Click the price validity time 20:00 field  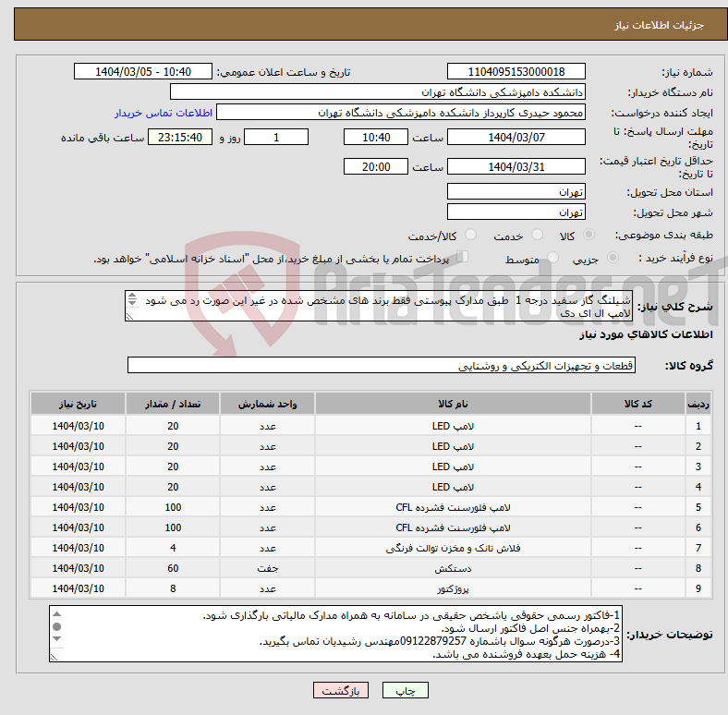coord(376,166)
